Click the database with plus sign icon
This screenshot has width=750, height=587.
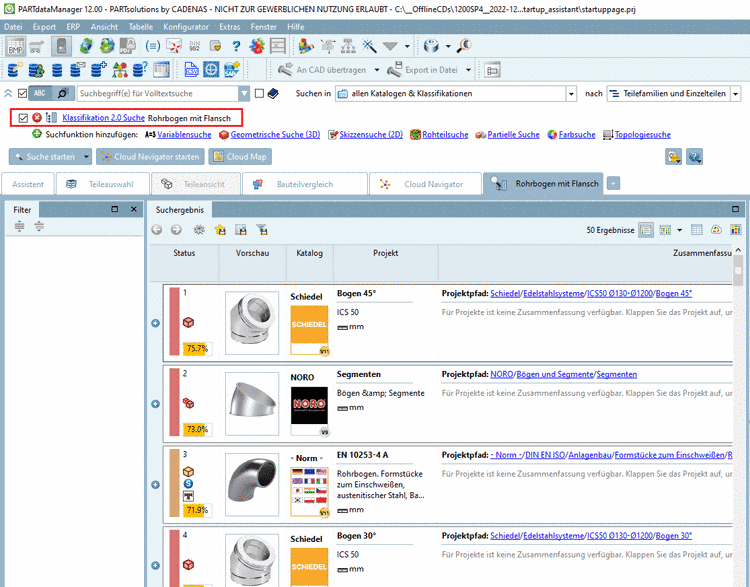99,70
